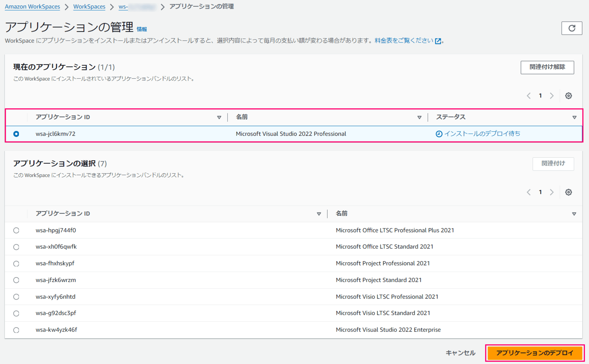Click the wsa-g92dsc3pf ID text
This screenshot has height=364, width=589.
[56, 313]
